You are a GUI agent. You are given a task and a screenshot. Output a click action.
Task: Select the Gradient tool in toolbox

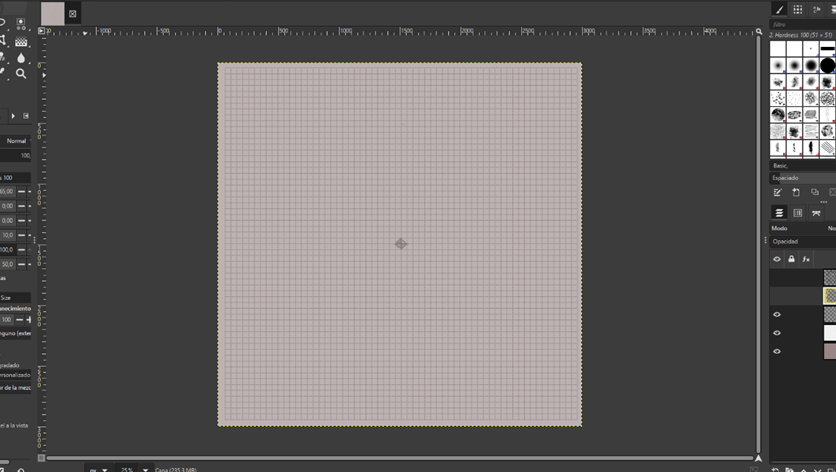21,42
